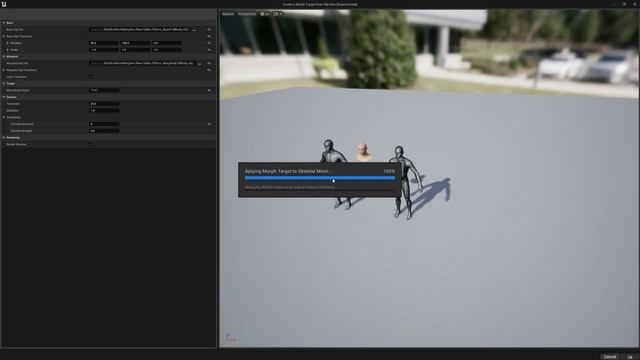Collapse the Base section
Screen dimensions: 640x360
coord(4,23)
